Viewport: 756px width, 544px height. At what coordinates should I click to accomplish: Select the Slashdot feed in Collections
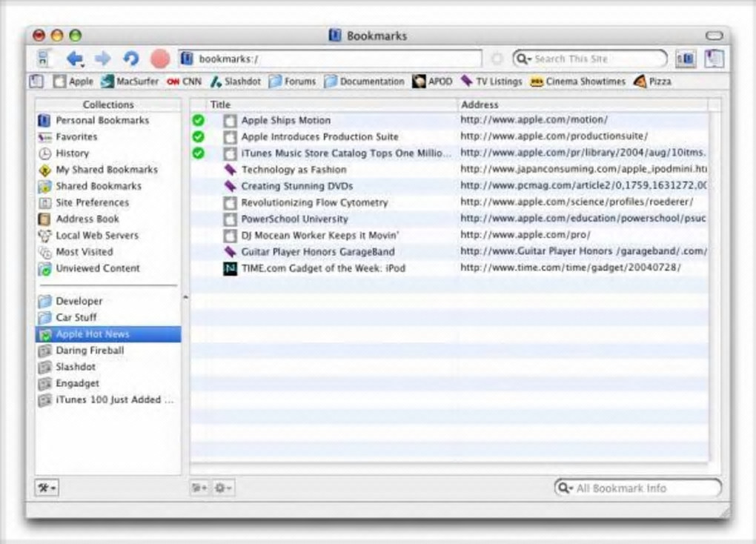point(108,367)
